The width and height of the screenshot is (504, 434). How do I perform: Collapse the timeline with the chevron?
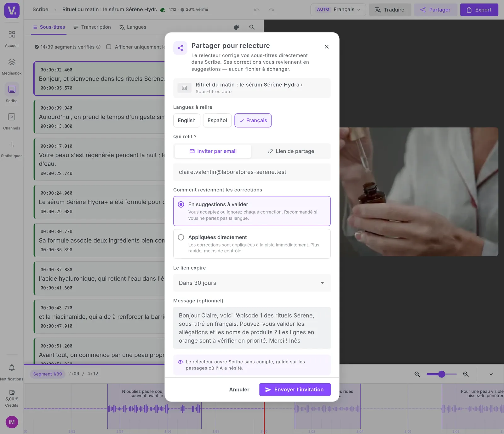pyautogui.click(x=491, y=374)
